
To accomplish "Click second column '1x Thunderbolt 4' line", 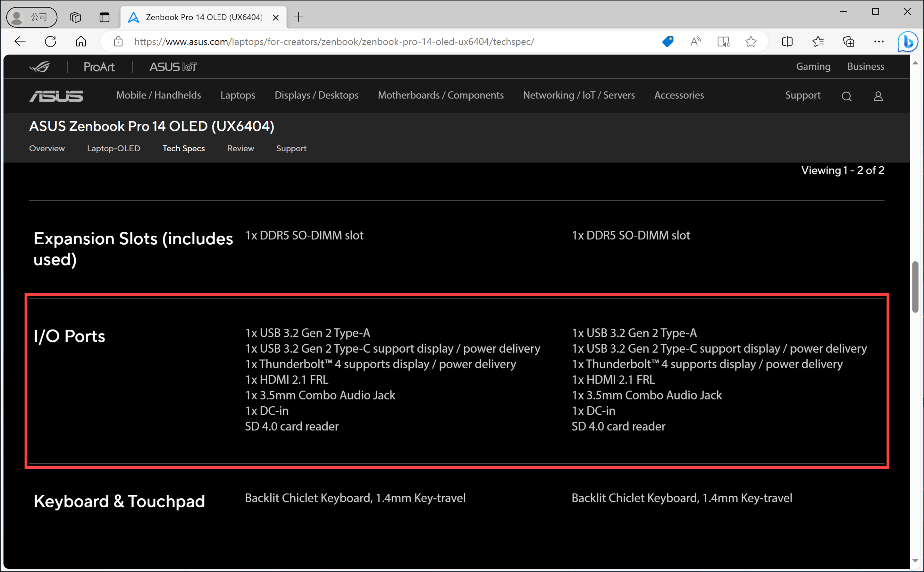I will click(707, 364).
